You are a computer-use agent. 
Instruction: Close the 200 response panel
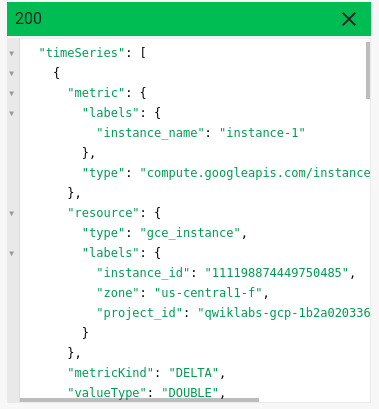pyautogui.click(x=349, y=19)
